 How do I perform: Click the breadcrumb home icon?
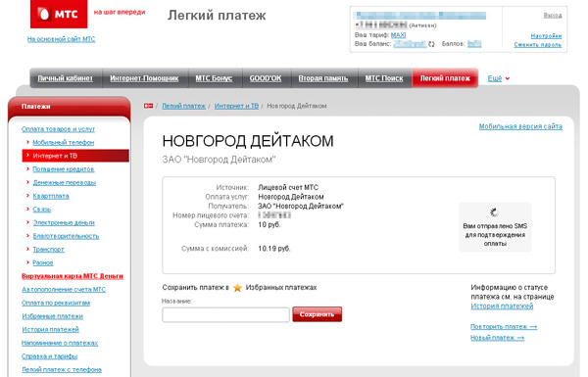149,106
